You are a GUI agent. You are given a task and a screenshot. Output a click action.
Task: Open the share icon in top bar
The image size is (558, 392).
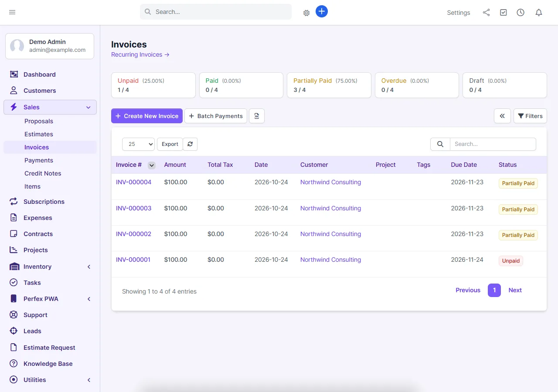486,13
